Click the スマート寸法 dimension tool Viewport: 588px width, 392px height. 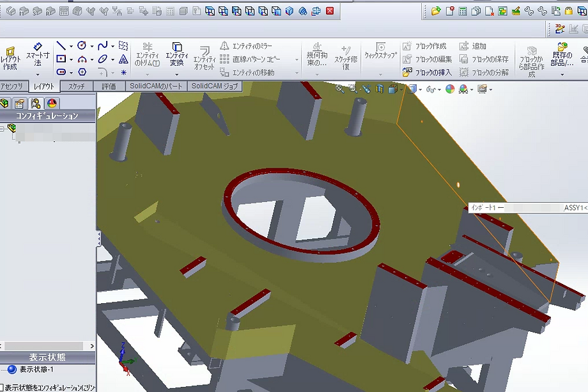coord(38,54)
